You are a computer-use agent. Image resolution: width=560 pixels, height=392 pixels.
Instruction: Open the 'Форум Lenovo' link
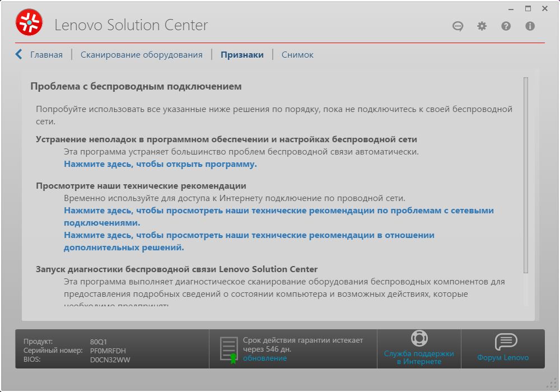tap(503, 357)
